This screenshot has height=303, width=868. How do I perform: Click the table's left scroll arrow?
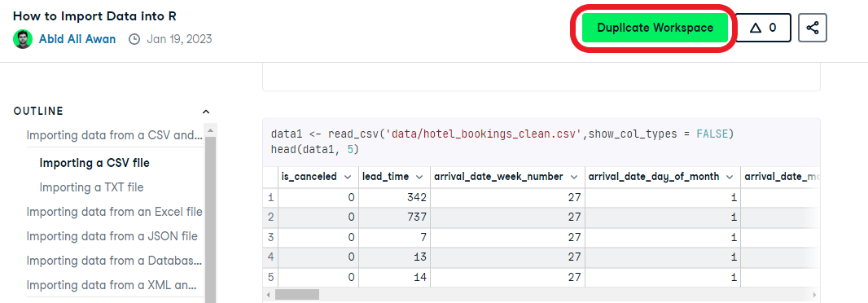[268, 294]
